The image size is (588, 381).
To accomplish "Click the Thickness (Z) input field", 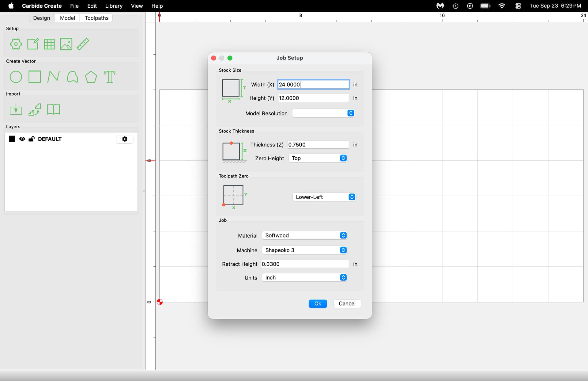I will point(318,145).
